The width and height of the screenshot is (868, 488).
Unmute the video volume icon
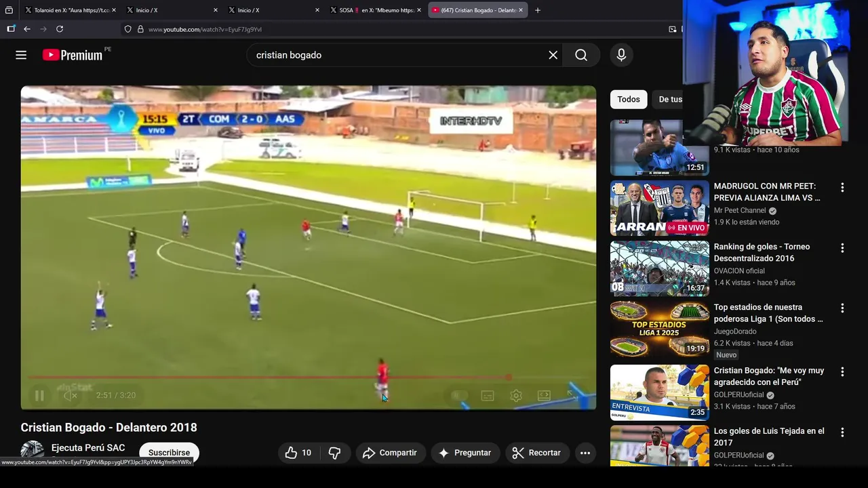71,395
